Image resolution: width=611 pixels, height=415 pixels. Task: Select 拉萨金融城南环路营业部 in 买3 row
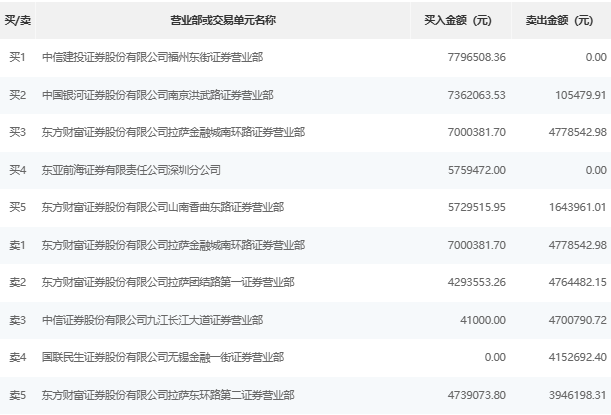(173, 132)
